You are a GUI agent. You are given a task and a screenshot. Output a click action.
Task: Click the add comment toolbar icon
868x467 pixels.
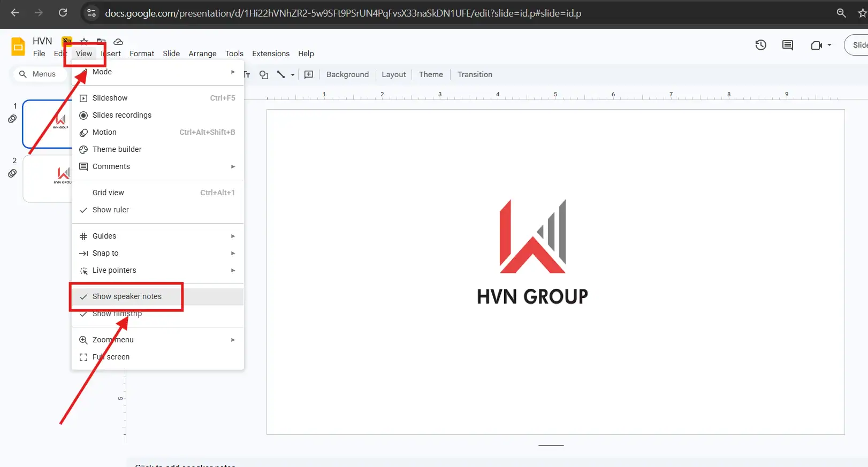pyautogui.click(x=309, y=74)
